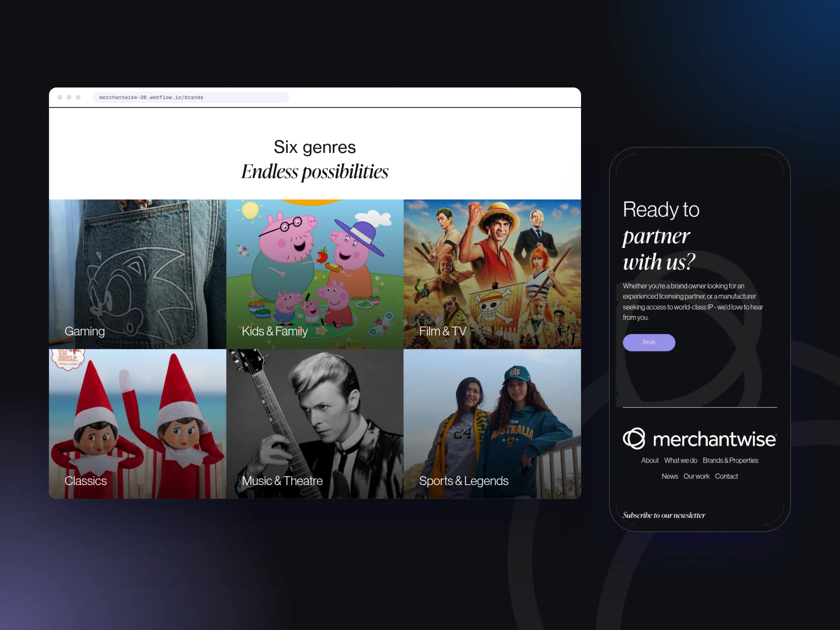Screen dimensions: 840x630
Task: Click Subscribe to our newsletter heading
Action: coord(664,515)
